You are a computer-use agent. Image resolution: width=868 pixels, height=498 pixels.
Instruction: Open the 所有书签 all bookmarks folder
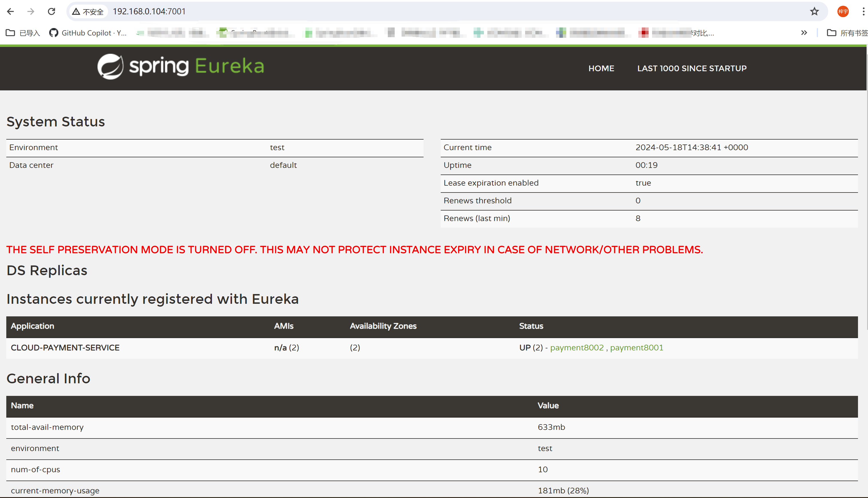(847, 33)
